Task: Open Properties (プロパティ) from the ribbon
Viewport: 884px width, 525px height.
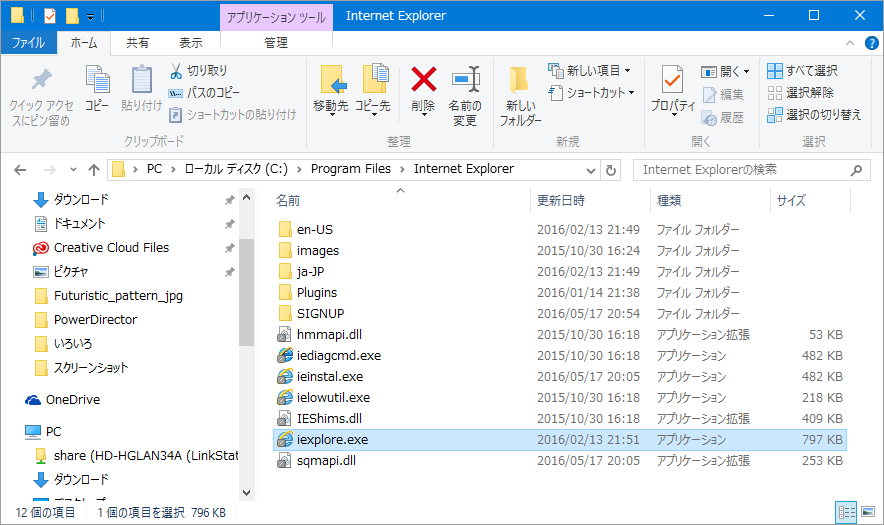Action: pyautogui.click(x=673, y=80)
